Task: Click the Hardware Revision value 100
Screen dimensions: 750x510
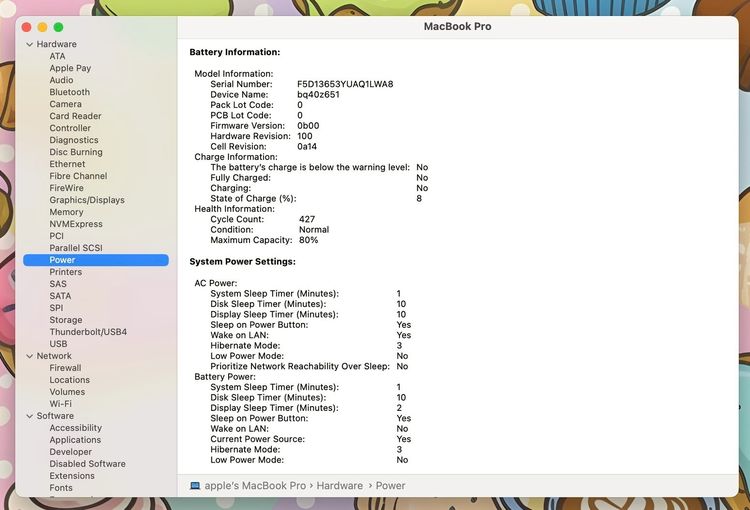Action: [305, 136]
